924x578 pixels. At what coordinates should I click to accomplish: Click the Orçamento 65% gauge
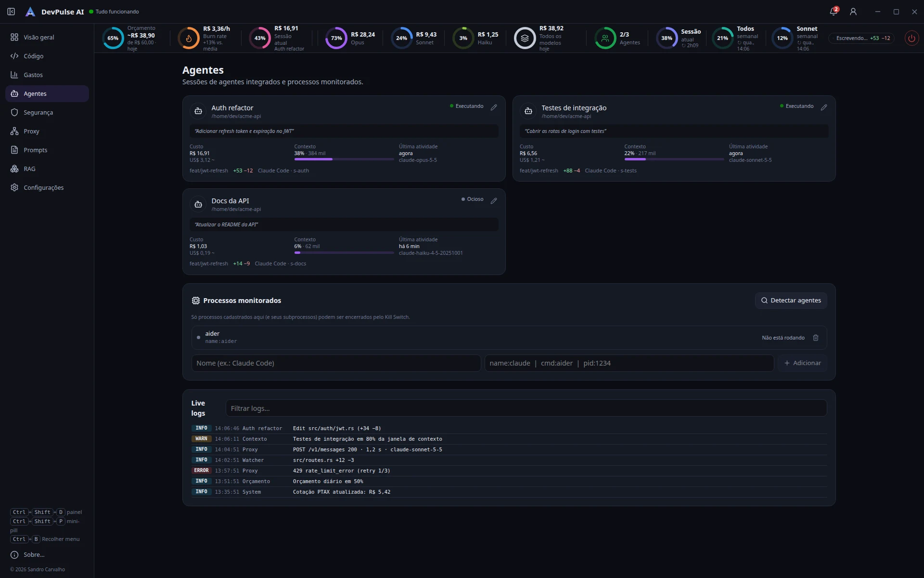(113, 38)
